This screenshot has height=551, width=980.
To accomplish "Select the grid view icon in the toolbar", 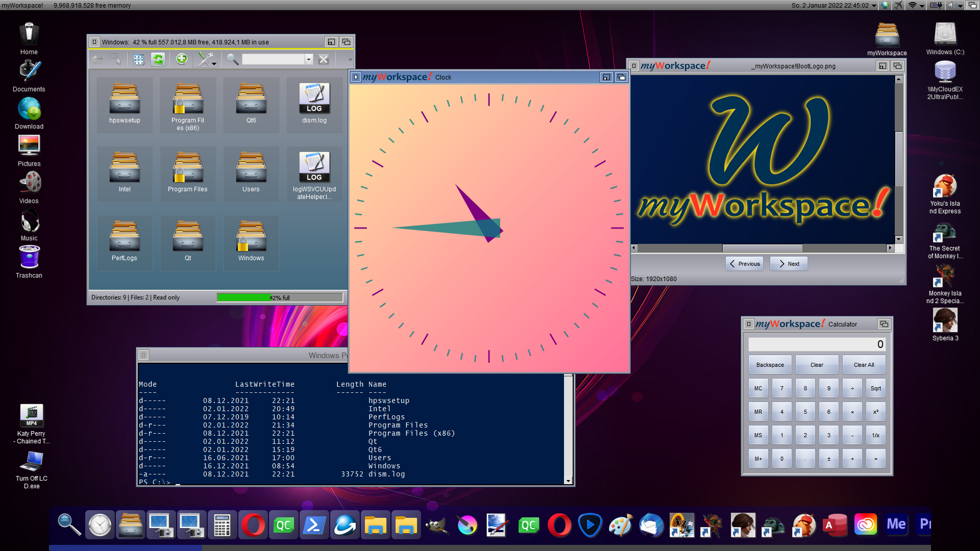I will [138, 59].
